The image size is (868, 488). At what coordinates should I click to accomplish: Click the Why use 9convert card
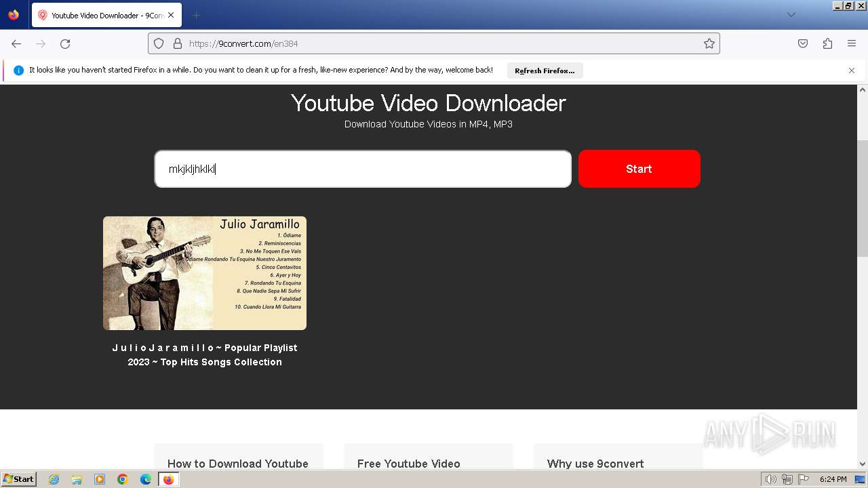tap(618, 457)
